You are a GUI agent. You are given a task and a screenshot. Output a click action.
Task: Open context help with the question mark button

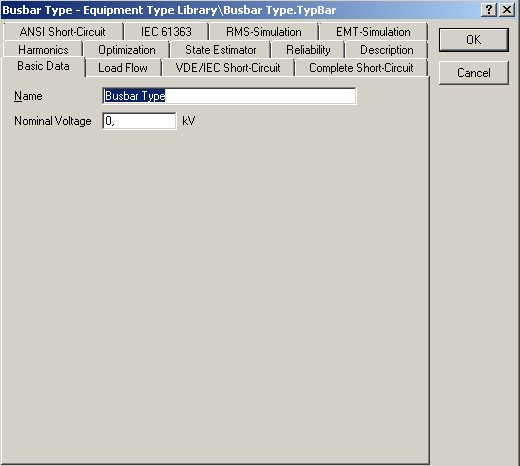(x=489, y=10)
